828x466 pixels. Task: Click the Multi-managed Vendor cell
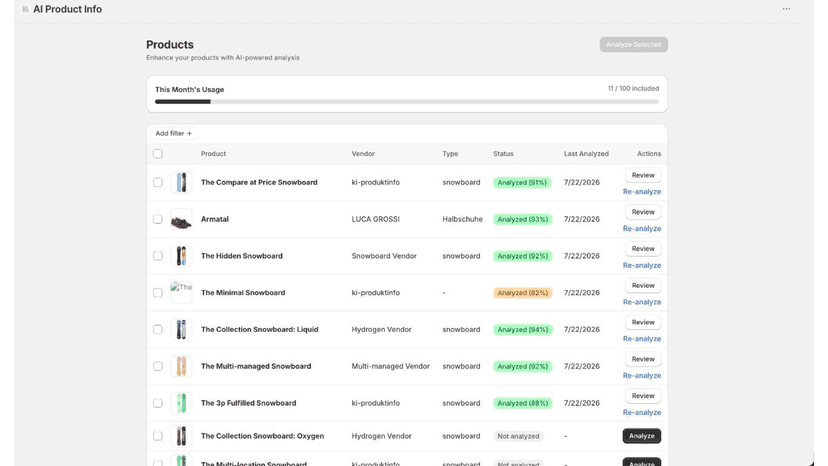[x=391, y=366]
